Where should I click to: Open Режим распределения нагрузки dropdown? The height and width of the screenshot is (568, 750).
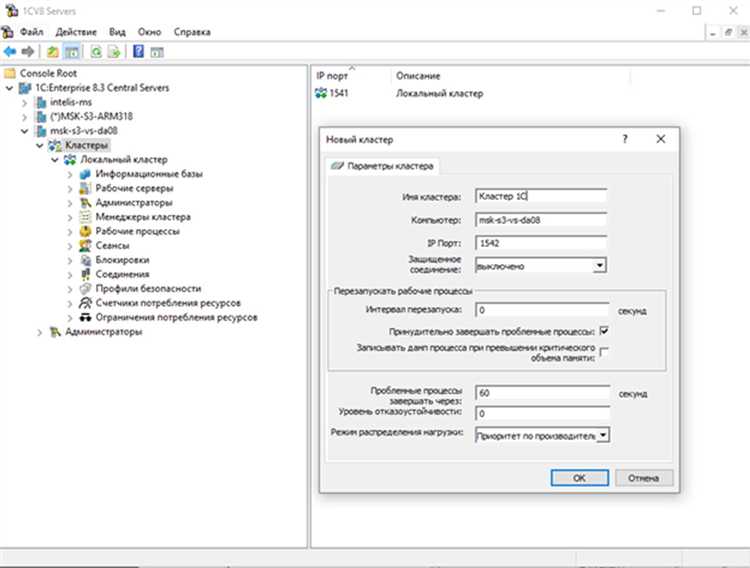(603, 435)
